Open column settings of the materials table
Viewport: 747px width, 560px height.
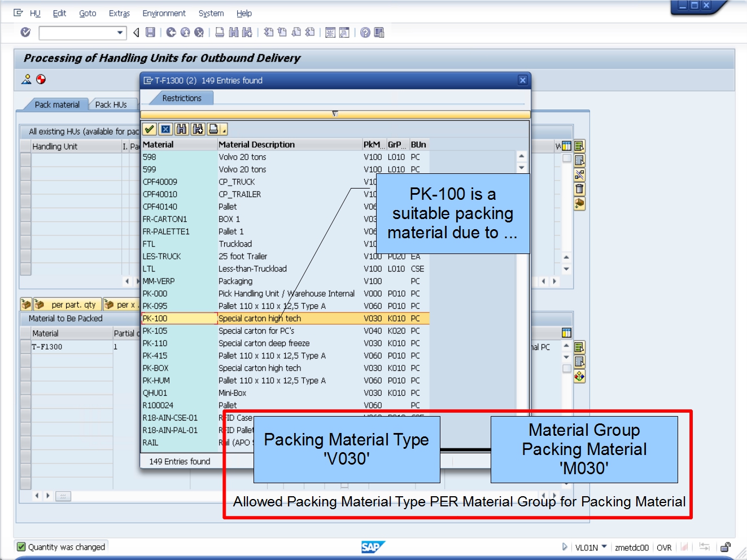566,333
